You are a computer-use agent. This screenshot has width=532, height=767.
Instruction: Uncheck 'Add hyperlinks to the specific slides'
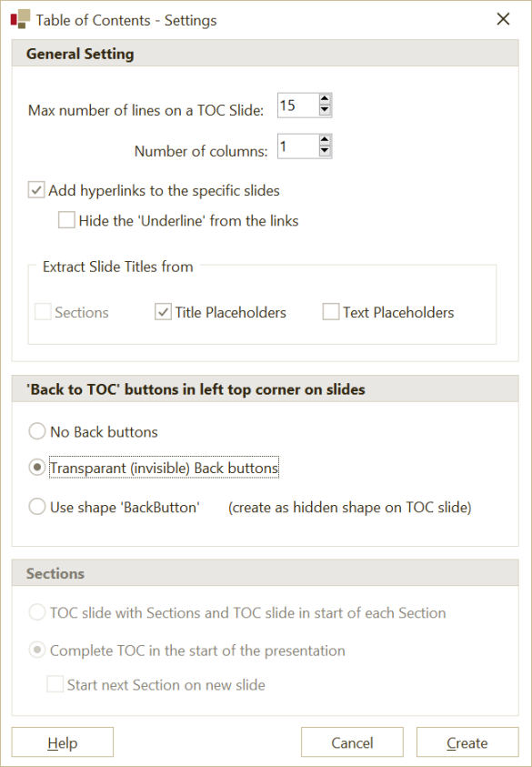click(36, 190)
